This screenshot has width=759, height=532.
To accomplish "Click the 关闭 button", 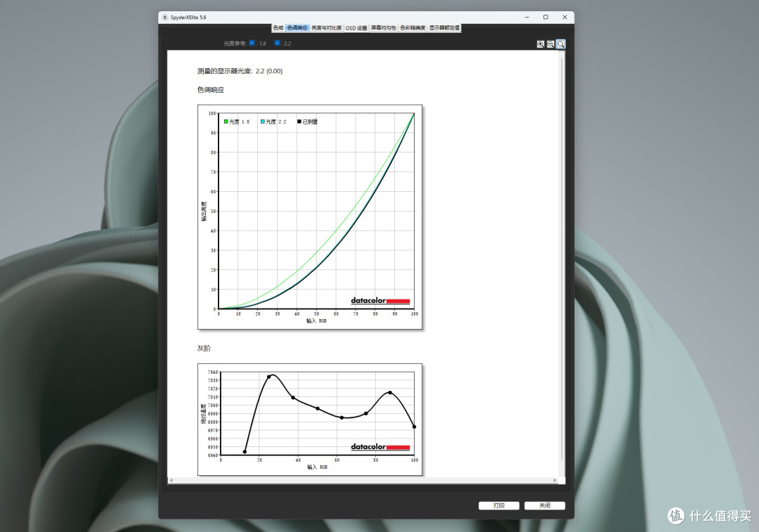I will click(545, 505).
